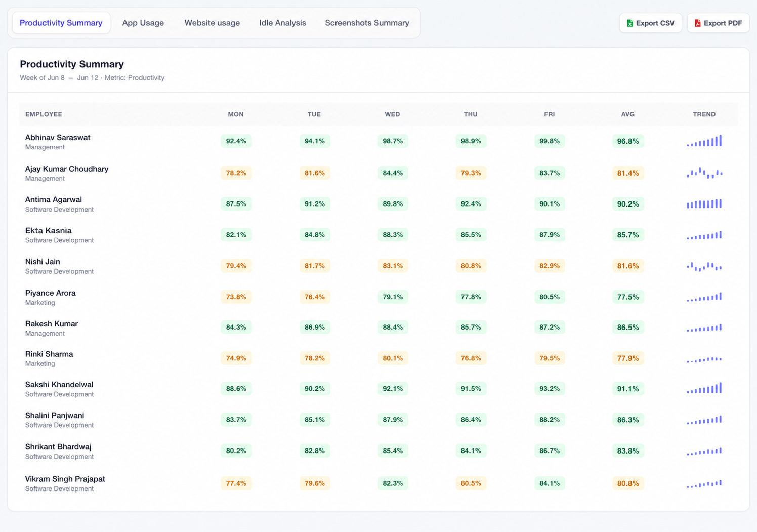Click Abhinav Saraswat's 96.8% average badge
This screenshot has height=532, width=757.
tap(628, 141)
